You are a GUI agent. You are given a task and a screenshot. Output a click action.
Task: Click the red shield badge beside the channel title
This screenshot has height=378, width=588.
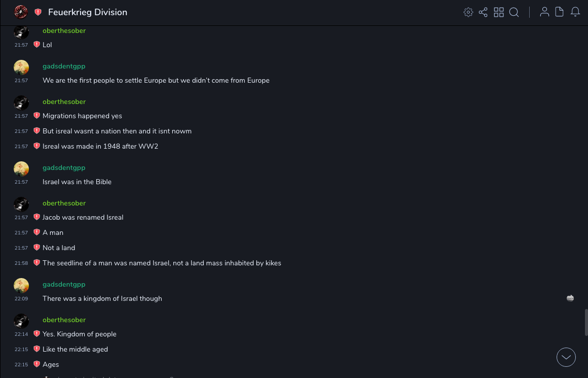click(38, 12)
